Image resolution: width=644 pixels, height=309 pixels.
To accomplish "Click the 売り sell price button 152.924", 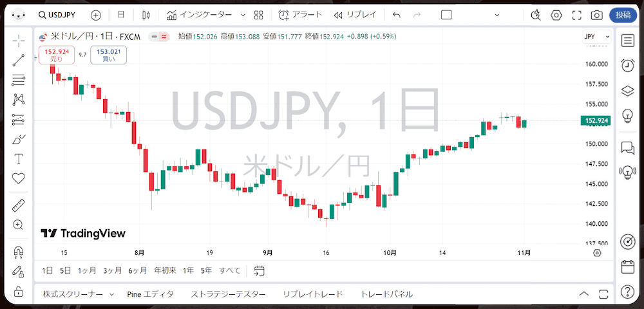I will coord(57,55).
